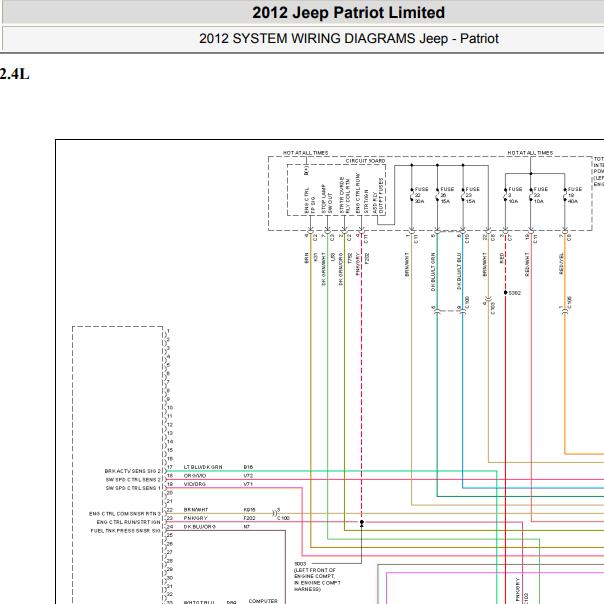
Task: Click the 'V72' circuit code
Action: pyautogui.click(x=248, y=476)
